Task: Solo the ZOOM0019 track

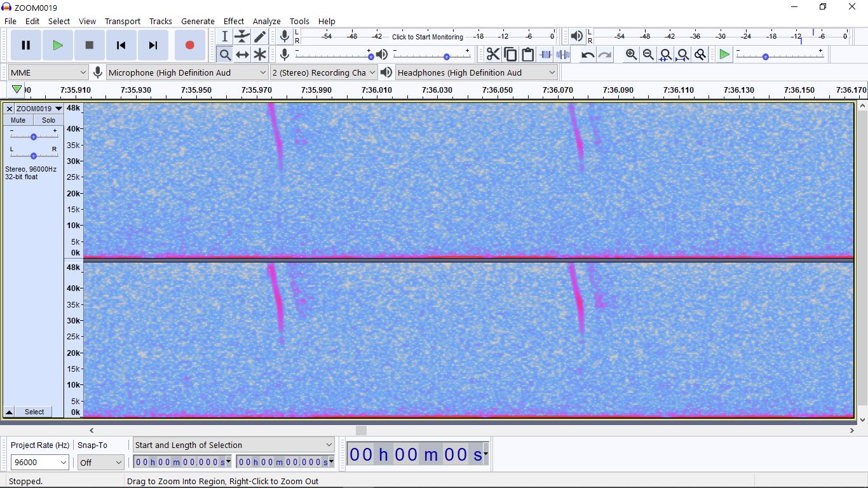Action: click(x=49, y=120)
